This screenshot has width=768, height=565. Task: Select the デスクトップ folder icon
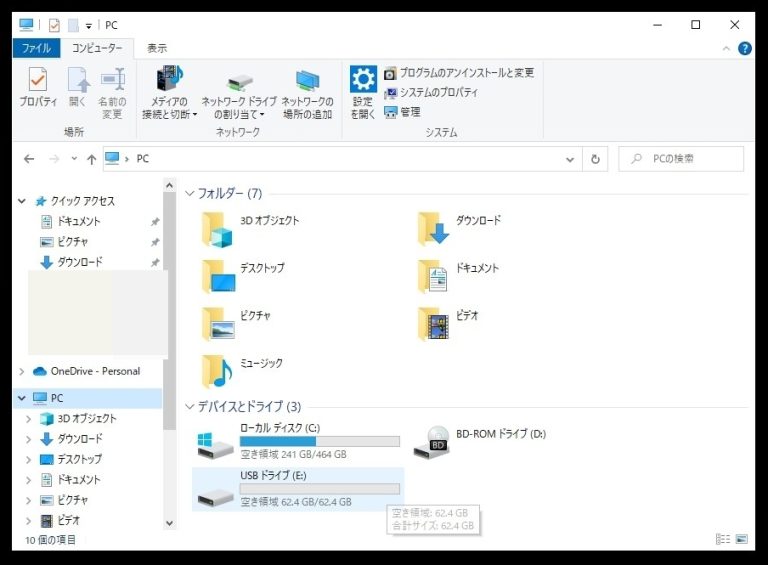tap(218, 276)
